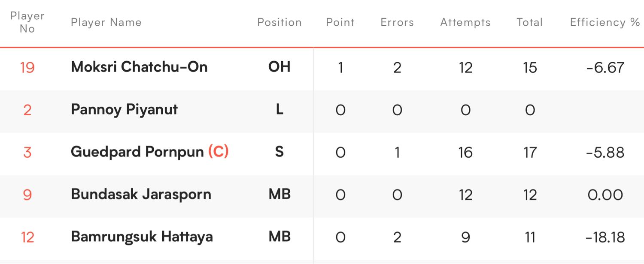Open player Moksri Chatchu-On
Screen dimensions: 644x264
pyautogui.click(x=139, y=67)
